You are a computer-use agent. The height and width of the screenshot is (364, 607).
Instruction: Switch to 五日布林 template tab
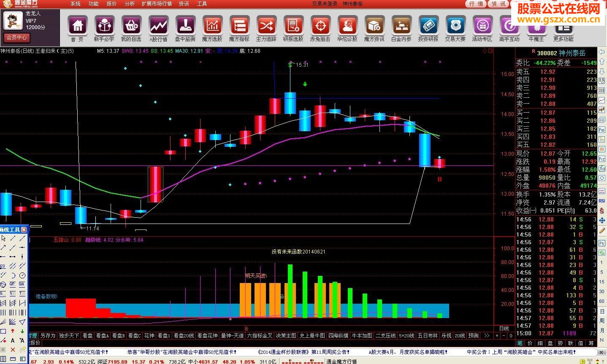[x=428, y=336]
